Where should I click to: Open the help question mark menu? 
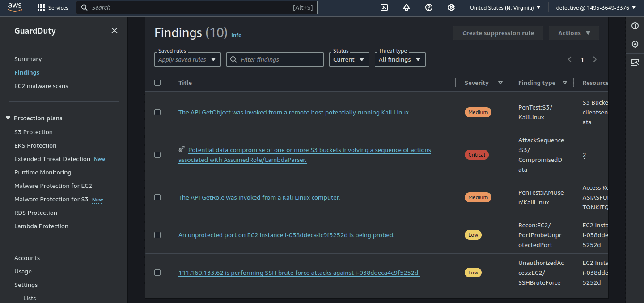click(429, 8)
